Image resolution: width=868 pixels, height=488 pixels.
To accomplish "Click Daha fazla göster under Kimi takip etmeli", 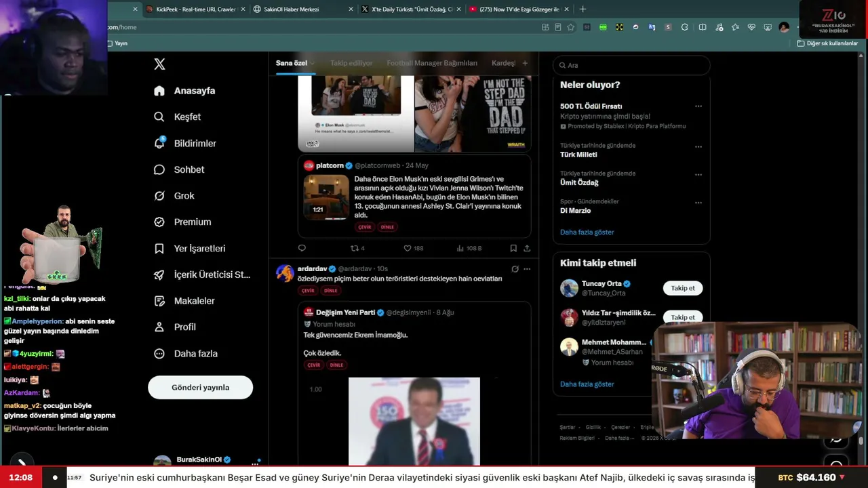I will tap(587, 384).
